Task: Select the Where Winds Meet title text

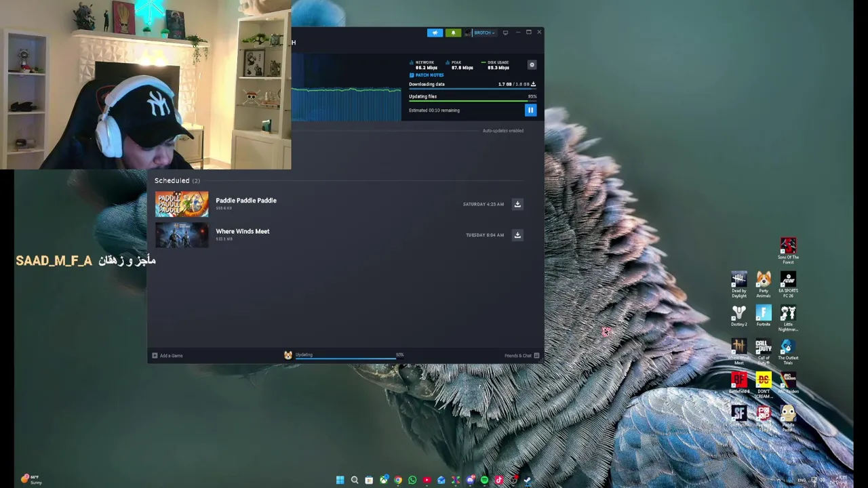Action: [243, 231]
